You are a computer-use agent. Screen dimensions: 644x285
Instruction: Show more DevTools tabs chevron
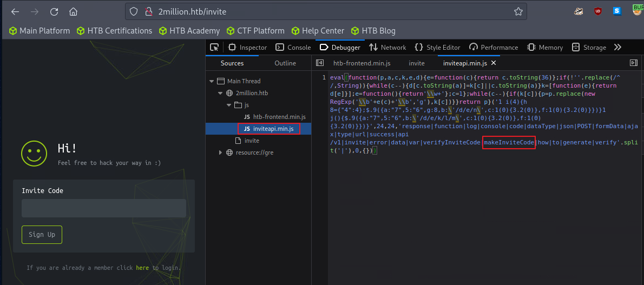point(617,47)
